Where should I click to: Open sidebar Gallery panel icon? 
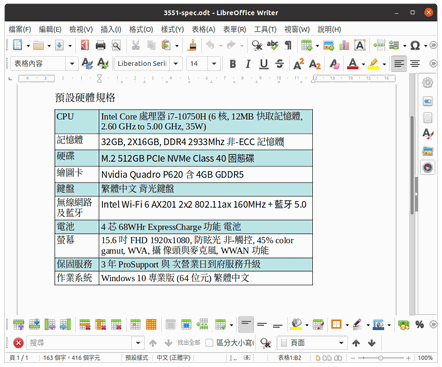428,151
